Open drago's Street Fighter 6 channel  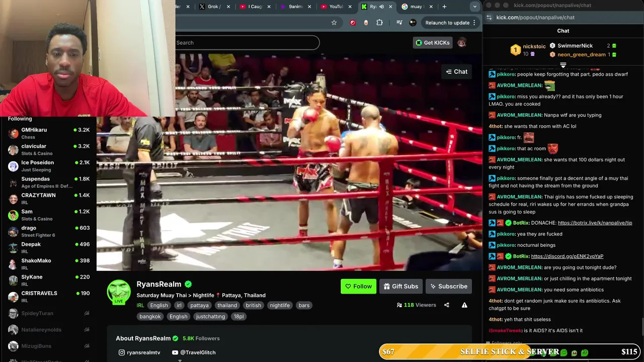[x=49, y=231]
